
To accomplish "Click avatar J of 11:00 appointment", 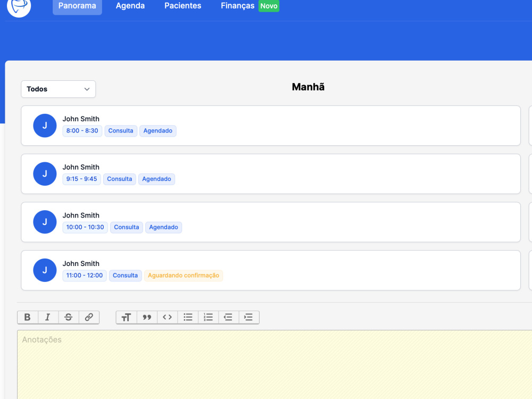I will tap(45, 270).
